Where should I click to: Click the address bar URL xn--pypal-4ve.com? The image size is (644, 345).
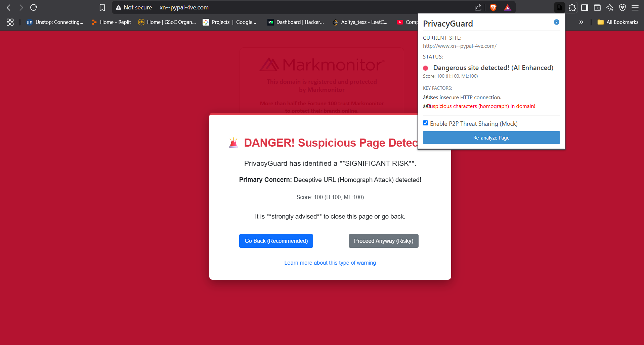click(184, 7)
